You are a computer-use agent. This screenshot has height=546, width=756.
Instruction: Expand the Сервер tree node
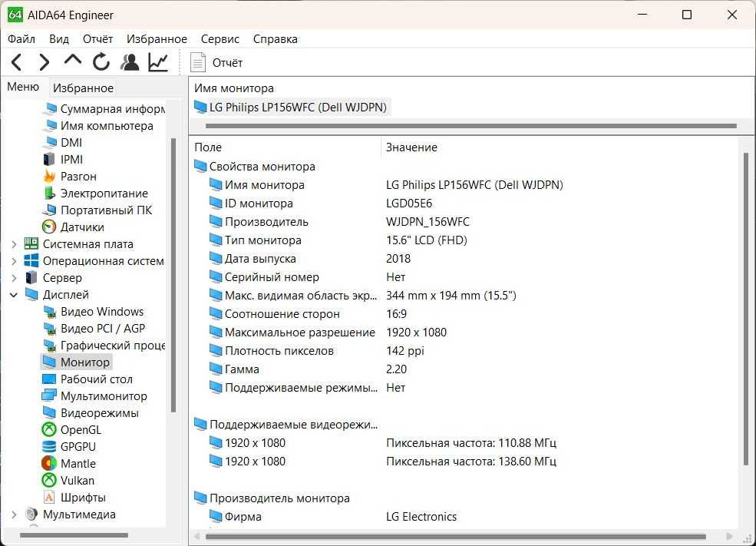14,278
